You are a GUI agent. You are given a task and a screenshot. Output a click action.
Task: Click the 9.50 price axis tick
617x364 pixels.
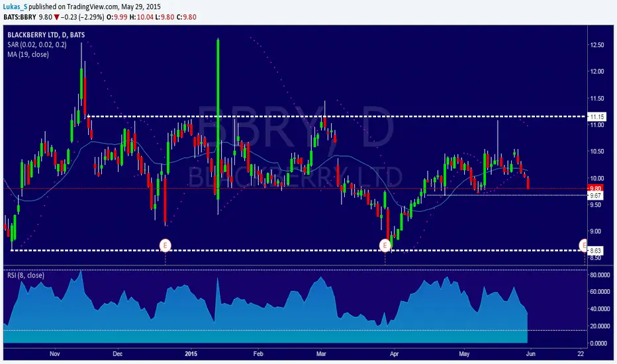click(596, 205)
